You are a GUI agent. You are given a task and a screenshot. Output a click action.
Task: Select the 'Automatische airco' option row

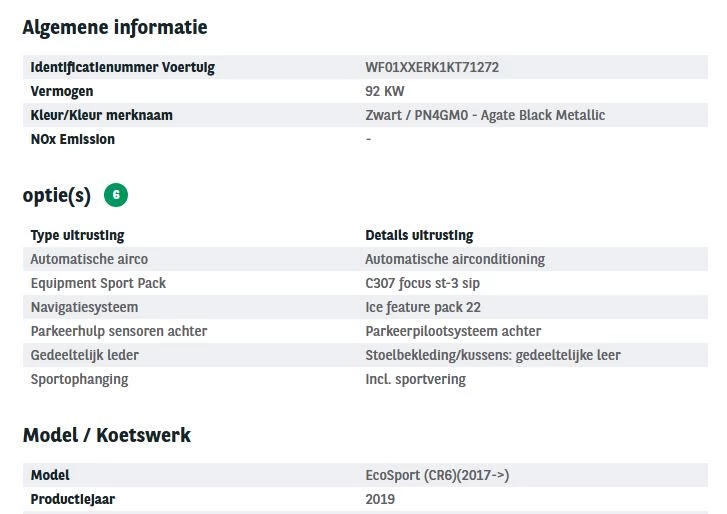click(89, 260)
